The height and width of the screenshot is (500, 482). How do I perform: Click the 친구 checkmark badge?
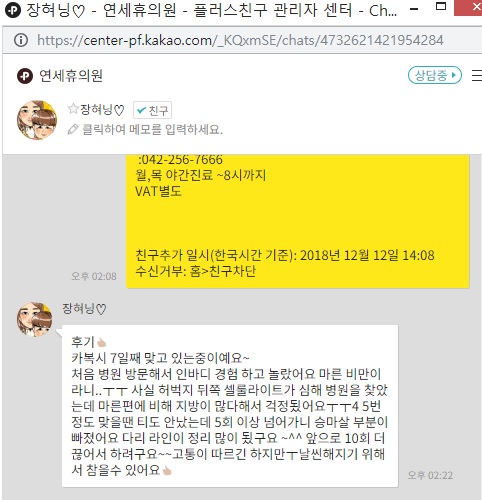point(153,110)
